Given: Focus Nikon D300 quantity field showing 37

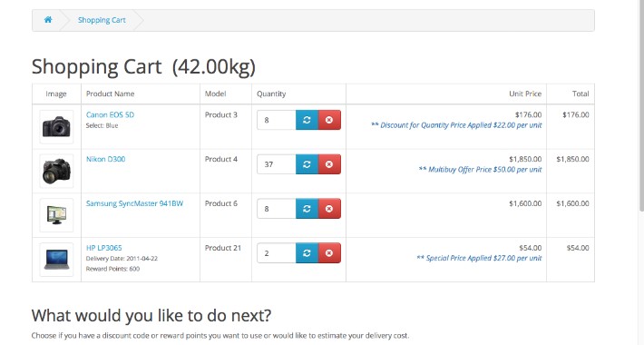Looking at the screenshot, I should 277,164.
